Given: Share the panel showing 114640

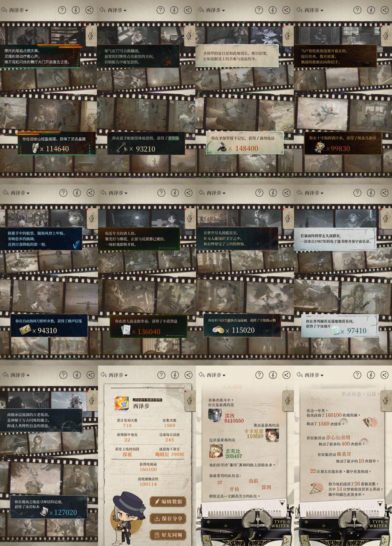Looking at the screenshot, I should tap(90, 10).
